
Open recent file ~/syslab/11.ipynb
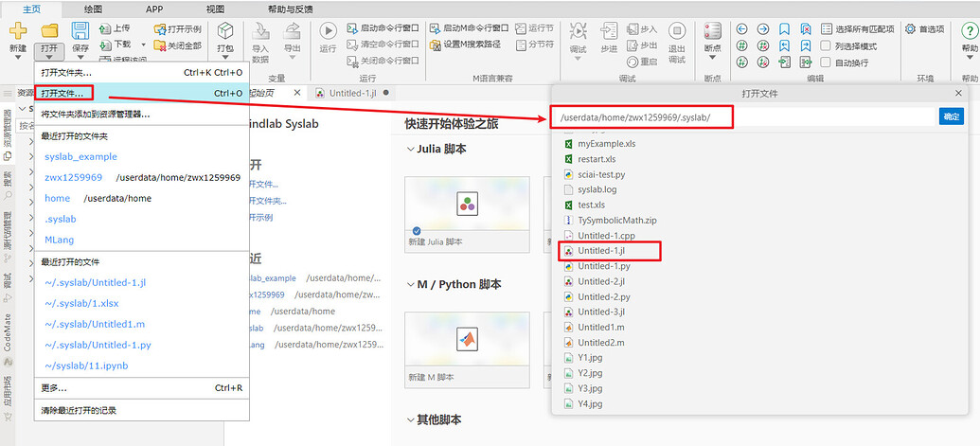coord(86,366)
